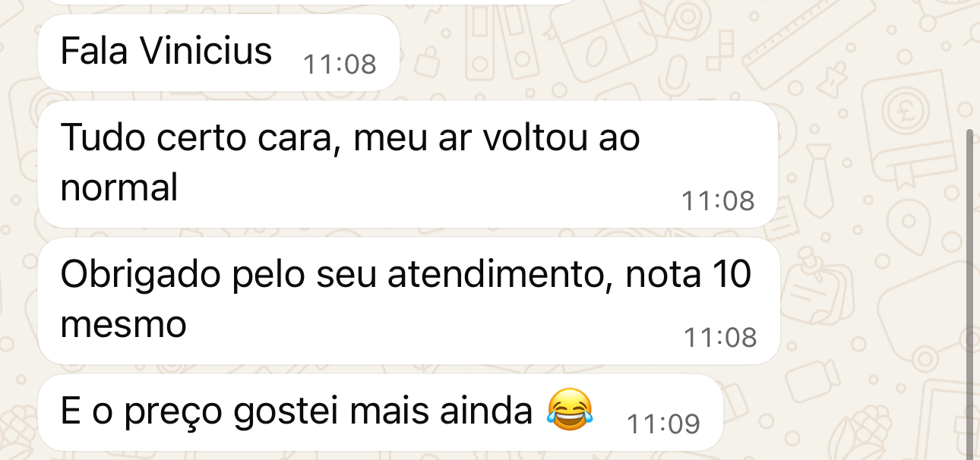Click the timestamp under "voltou ao" message
The image size is (980, 460).
tap(718, 201)
